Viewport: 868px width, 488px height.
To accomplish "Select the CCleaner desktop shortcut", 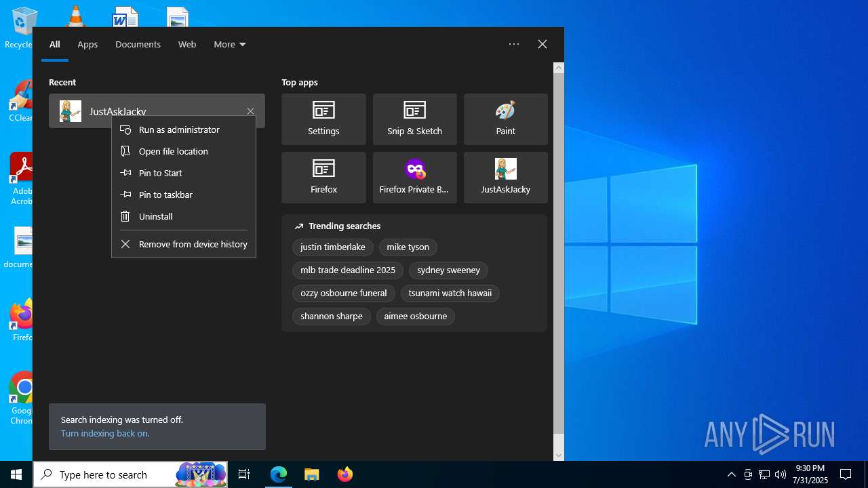I will 19,102.
